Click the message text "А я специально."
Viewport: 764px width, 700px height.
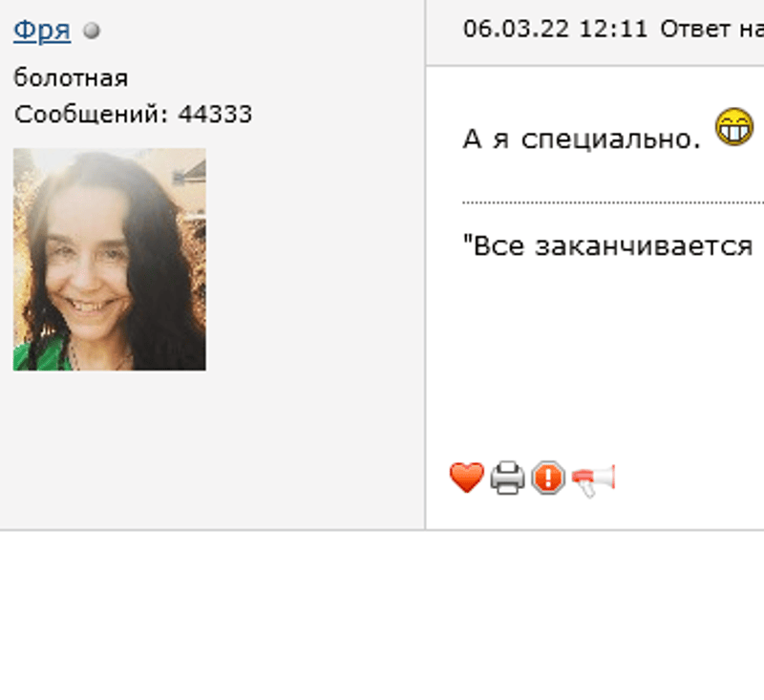pyautogui.click(x=582, y=139)
